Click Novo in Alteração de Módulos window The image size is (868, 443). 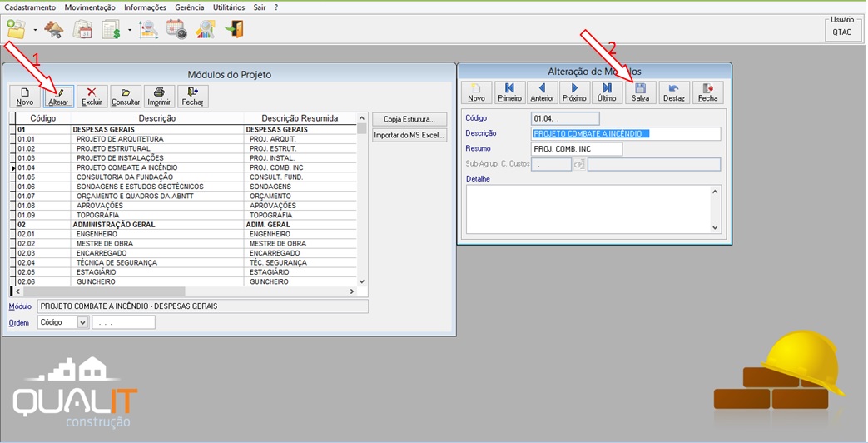(477, 92)
